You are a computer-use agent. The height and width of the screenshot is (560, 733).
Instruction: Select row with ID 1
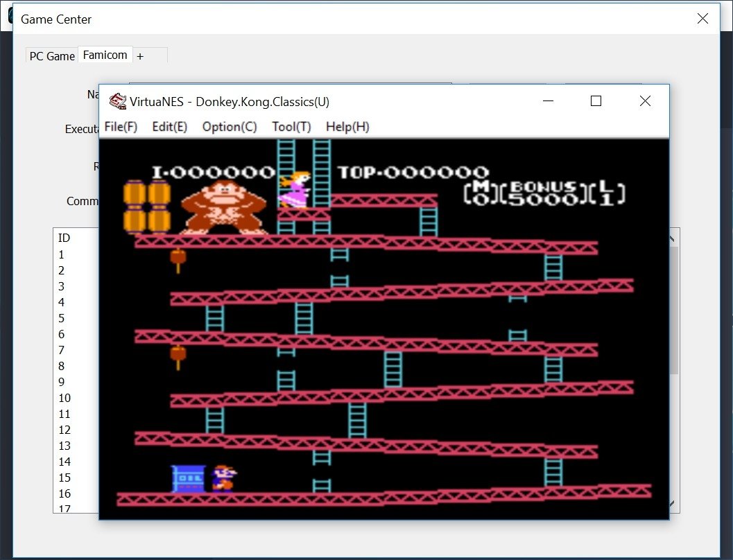pos(61,254)
